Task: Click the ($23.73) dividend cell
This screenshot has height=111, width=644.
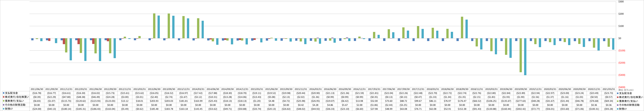Action: (609, 93)
